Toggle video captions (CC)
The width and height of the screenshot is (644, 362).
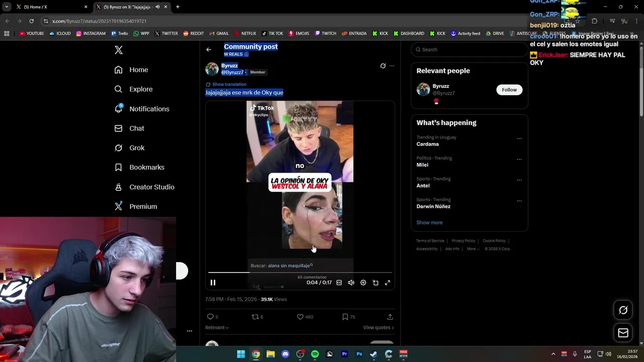point(339,283)
